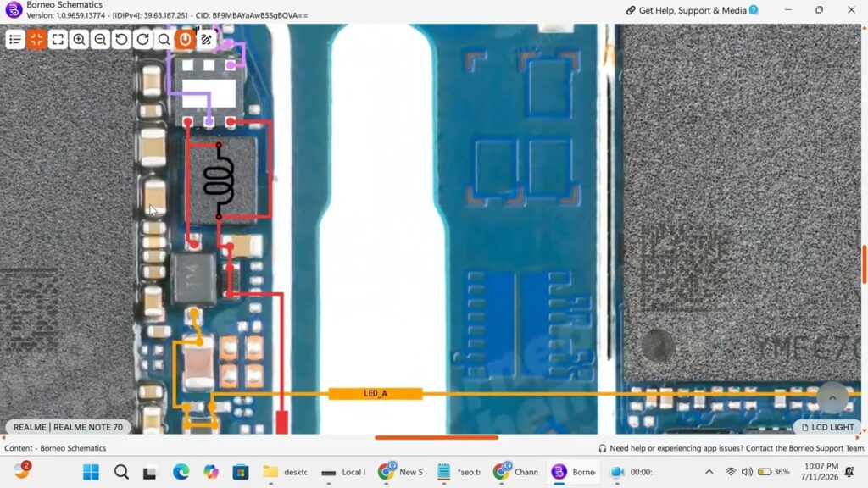868x488 pixels.
Task: Open the search magnifier tool
Action: 164,39
